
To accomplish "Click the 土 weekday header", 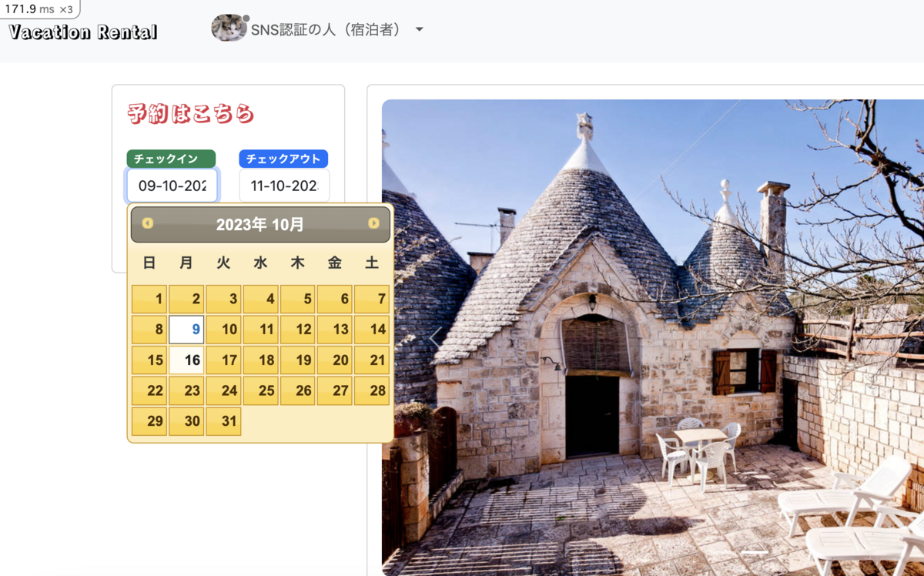I will [372, 263].
